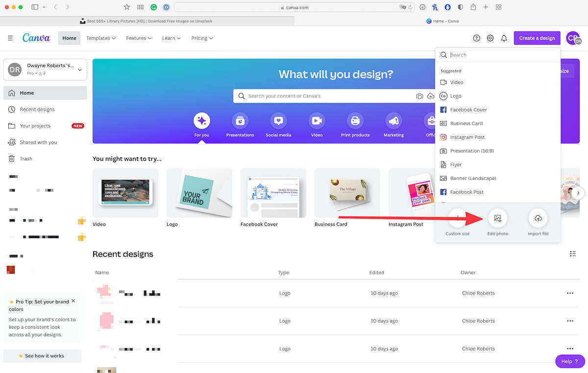Click the Custom size icon

(458, 218)
